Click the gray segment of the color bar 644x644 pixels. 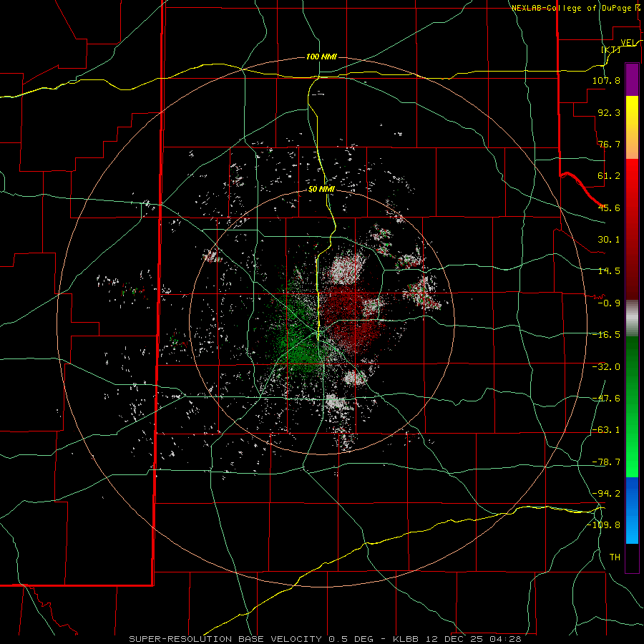tap(632, 318)
